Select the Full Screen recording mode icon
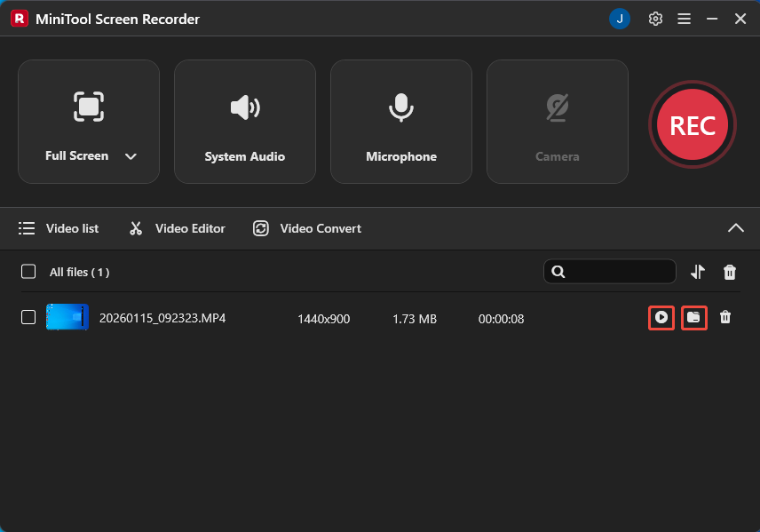 click(x=88, y=107)
